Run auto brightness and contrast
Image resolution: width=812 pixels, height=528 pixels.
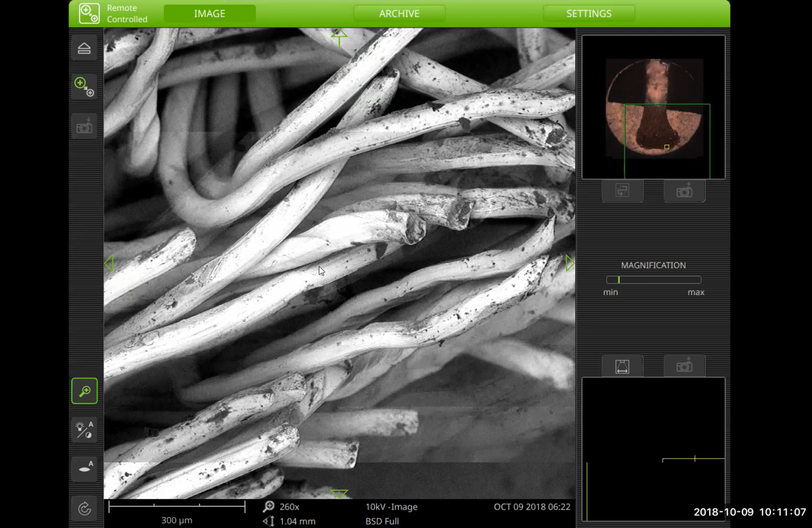pyautogui.click(x=85, y=430)
